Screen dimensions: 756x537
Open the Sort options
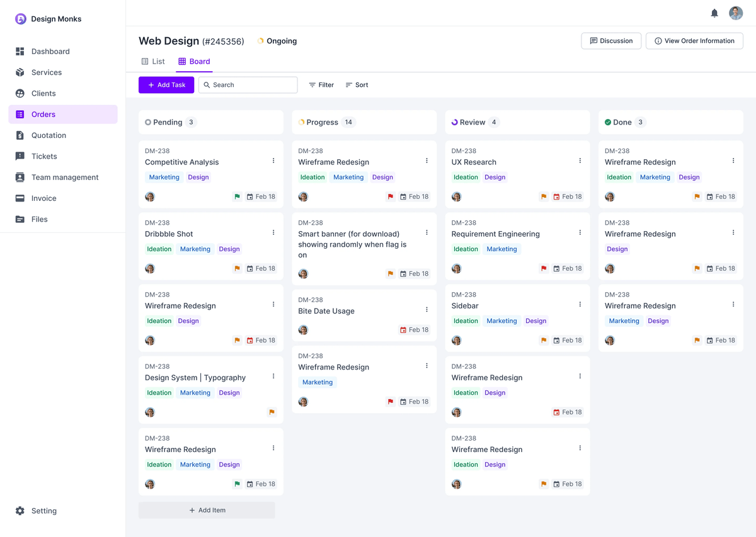[x=357, y=85]
